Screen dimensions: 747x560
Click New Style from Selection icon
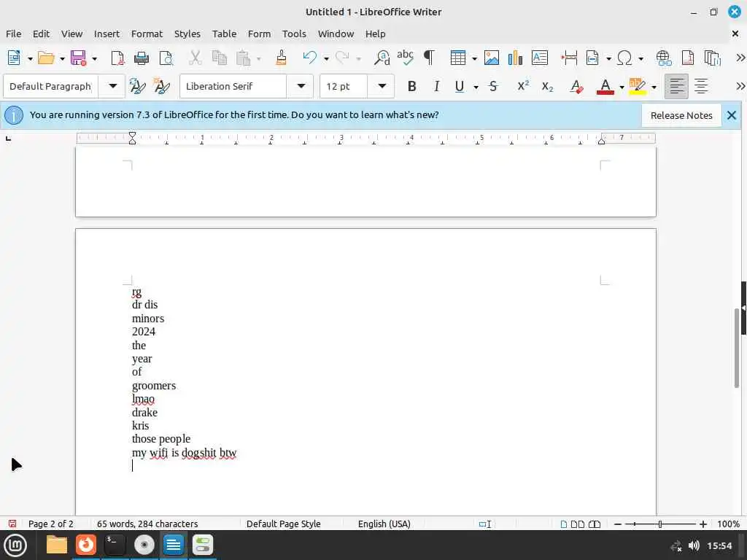pos(161,86)
